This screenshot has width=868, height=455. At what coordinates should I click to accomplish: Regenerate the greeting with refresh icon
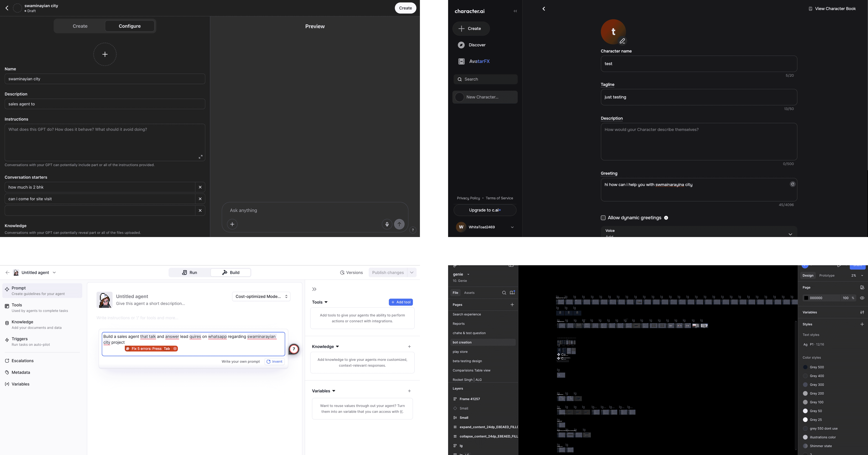click(792, 184)
